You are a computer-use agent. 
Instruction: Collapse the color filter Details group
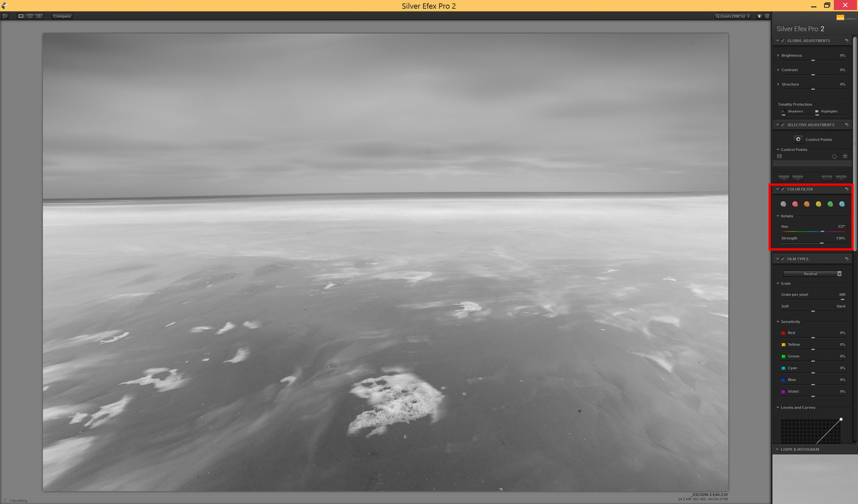(x=778, y=216)
